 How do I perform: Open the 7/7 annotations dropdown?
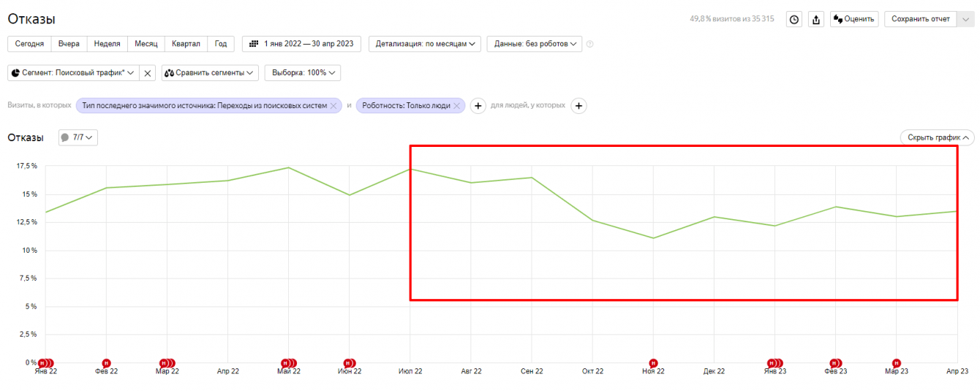[x=78, y=137]
